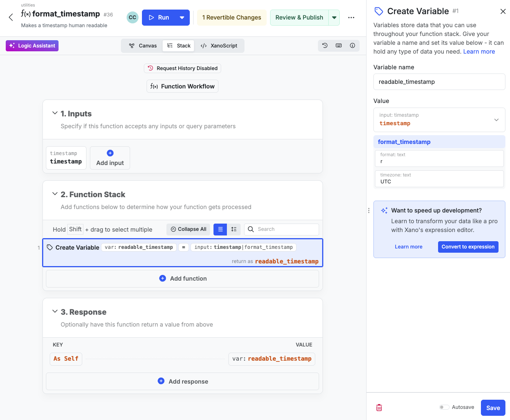Click the CC user avatar

point(132,18)
